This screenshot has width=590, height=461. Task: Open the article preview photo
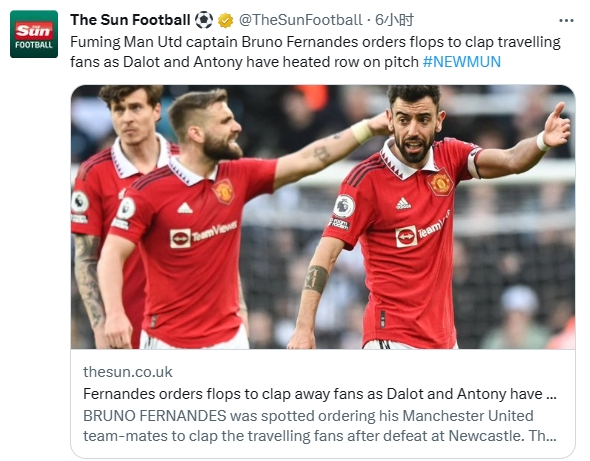pyautogui.click(x=323, y=217)
